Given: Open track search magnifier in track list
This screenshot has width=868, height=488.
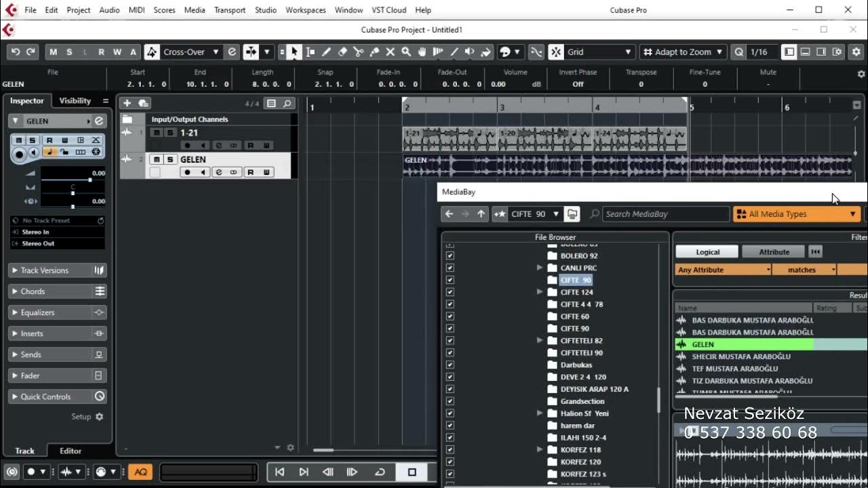Looking at the screenshot, I should click(x=288, y=104).
